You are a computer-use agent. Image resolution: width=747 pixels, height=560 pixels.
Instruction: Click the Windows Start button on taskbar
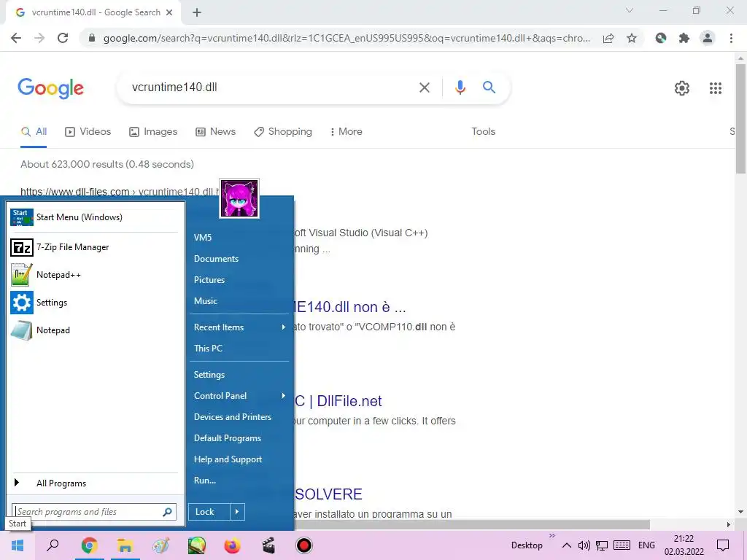[18, 545]
